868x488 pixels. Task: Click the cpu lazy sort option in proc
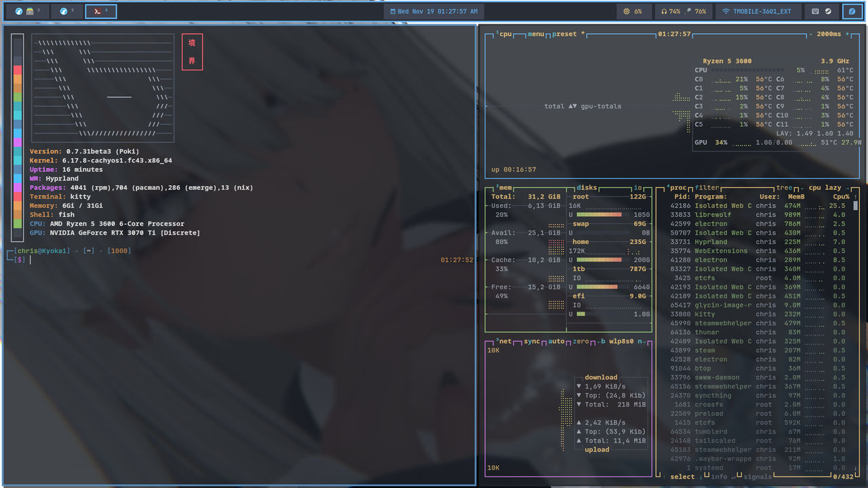pyautogui.click(x=825, y=188)
